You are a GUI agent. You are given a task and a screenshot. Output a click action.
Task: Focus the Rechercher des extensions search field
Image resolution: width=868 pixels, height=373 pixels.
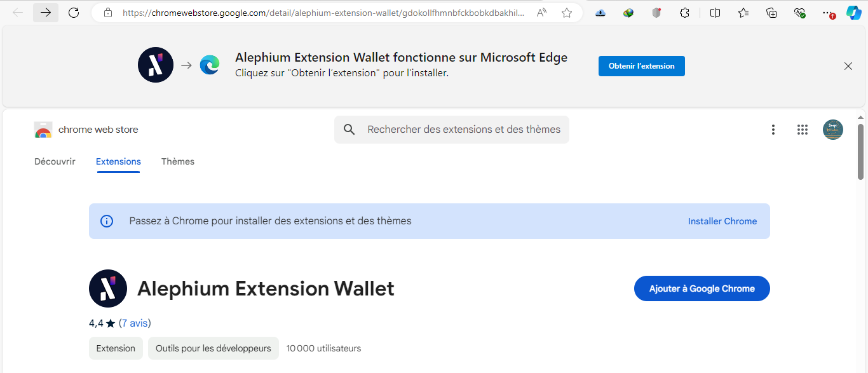[x=452, y=130]
